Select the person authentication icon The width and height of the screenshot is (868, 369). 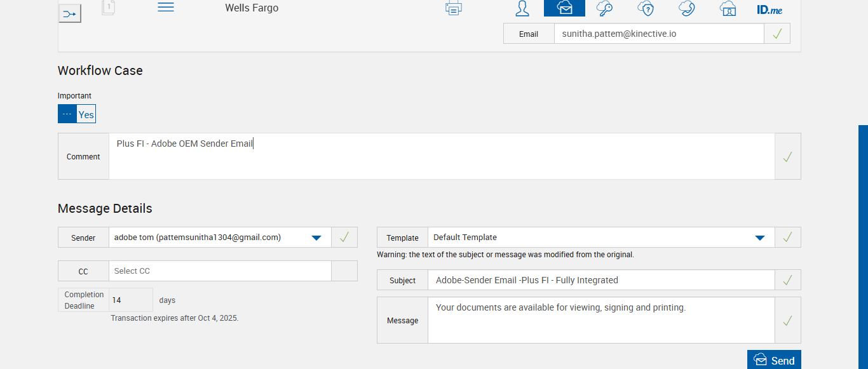522,8
